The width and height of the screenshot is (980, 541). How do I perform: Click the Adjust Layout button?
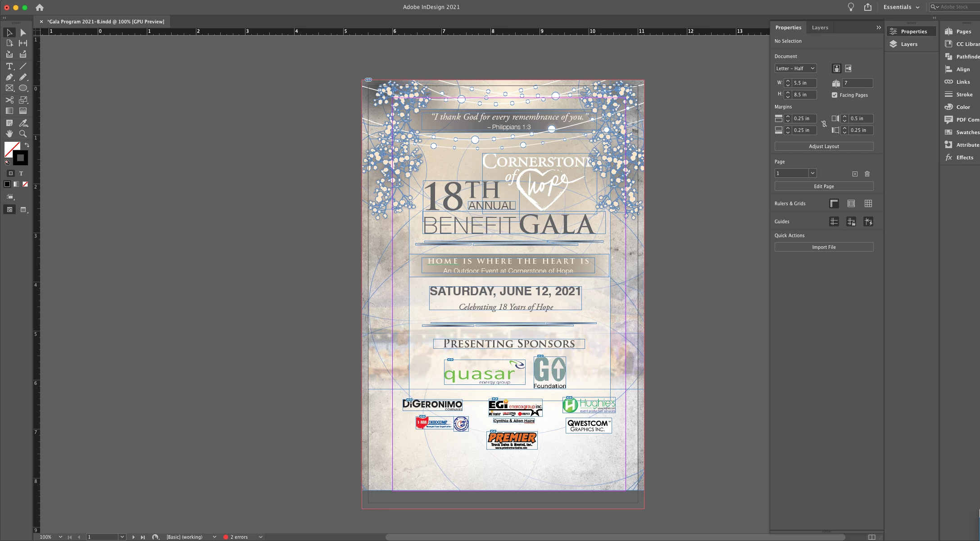[824, 146]
